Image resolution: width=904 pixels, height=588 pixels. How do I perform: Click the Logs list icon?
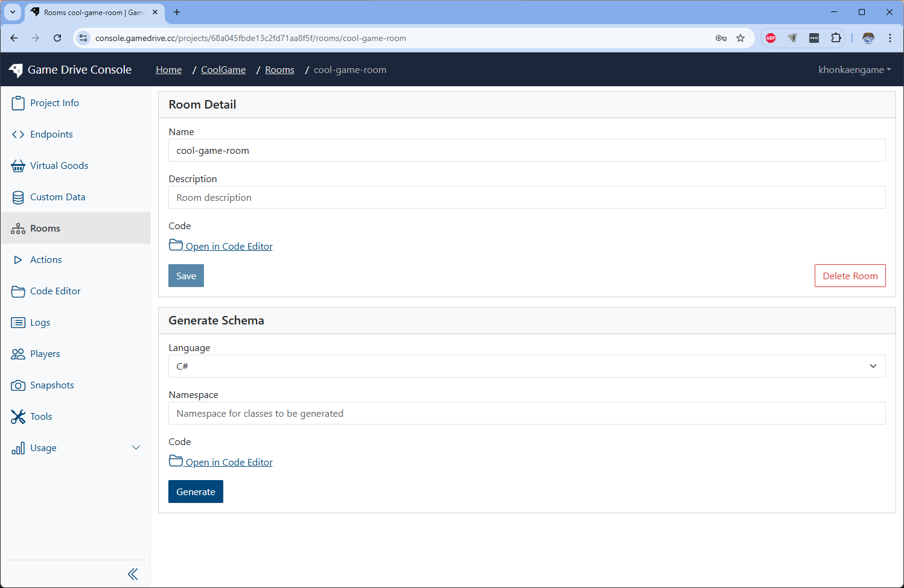18,323
